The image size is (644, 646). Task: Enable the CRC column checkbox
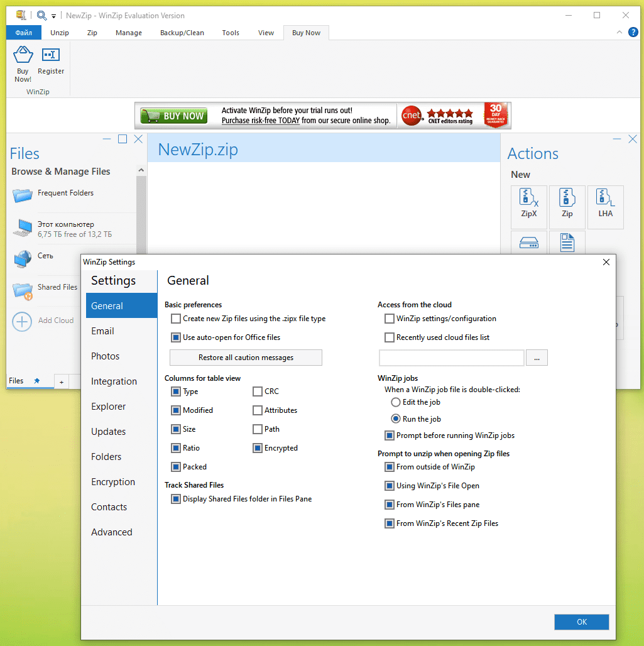[x=258, y=391]
